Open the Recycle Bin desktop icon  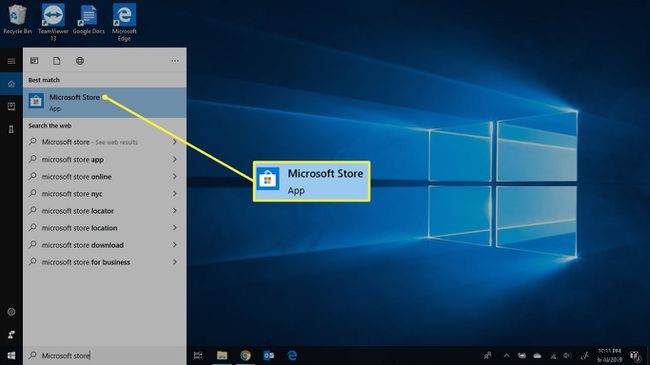(17, 19)
